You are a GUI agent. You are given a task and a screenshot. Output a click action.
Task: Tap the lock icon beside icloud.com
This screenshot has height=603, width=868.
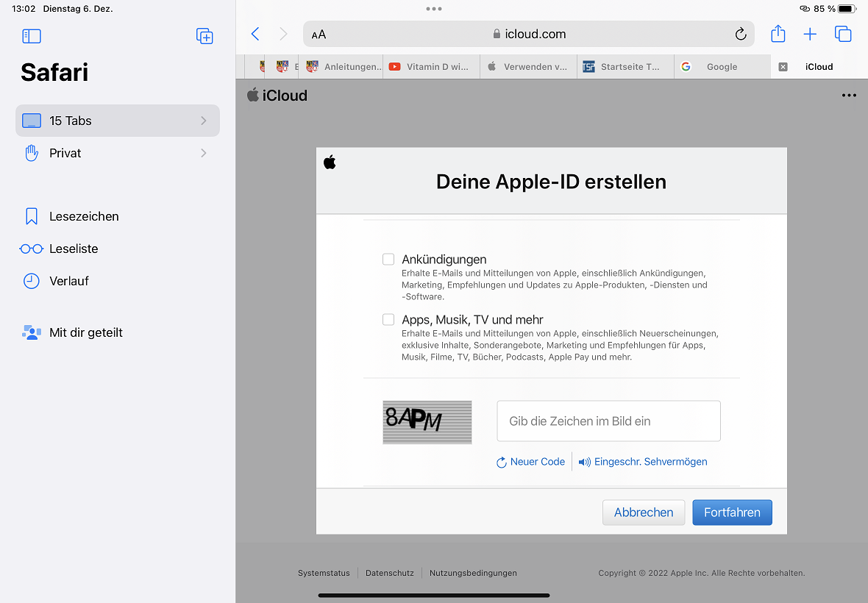[497, 34]
